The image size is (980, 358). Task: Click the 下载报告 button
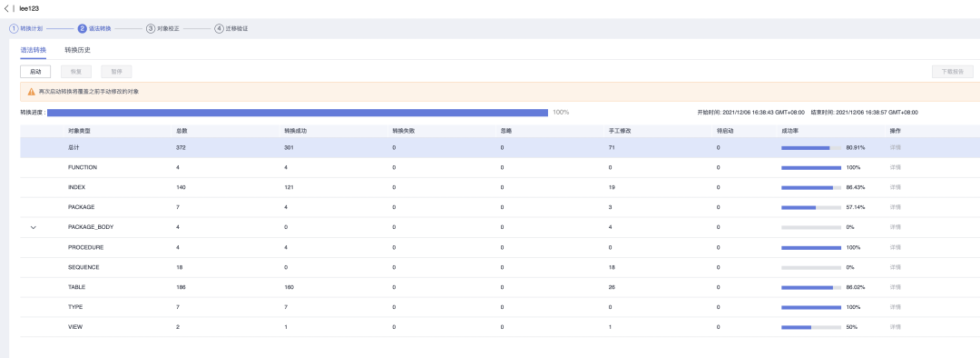(x=953, y=72)
